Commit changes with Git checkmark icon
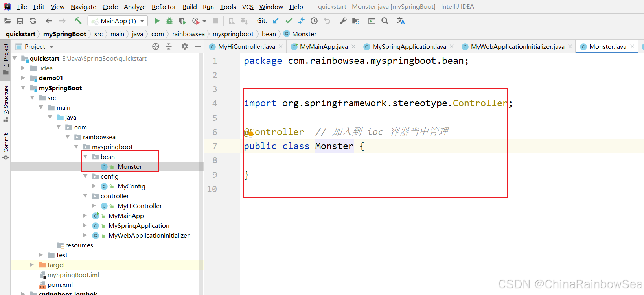The height and width of the screenshot is (295, 644). 289,21
